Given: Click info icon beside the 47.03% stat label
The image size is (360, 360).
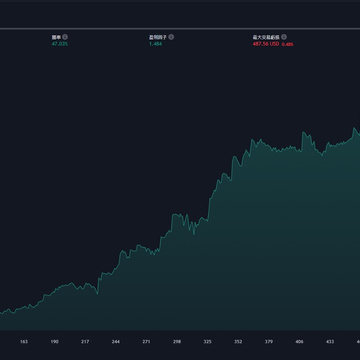Looking at the screenshot, I should point(65,37).
